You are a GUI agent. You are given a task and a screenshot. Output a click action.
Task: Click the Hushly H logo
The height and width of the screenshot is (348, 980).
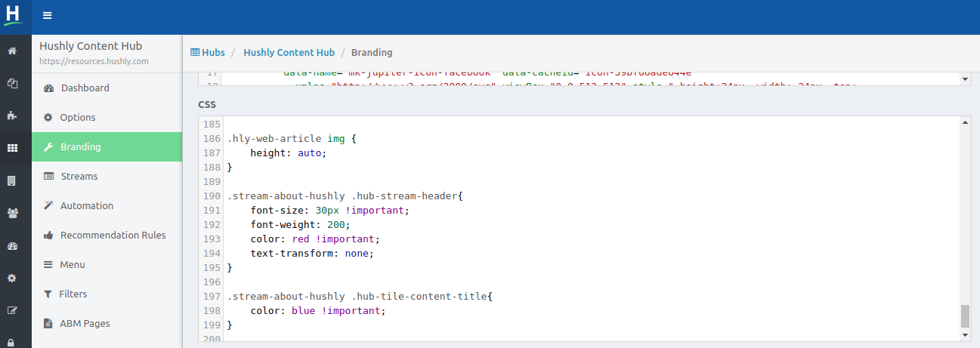[x=13, y=14]
